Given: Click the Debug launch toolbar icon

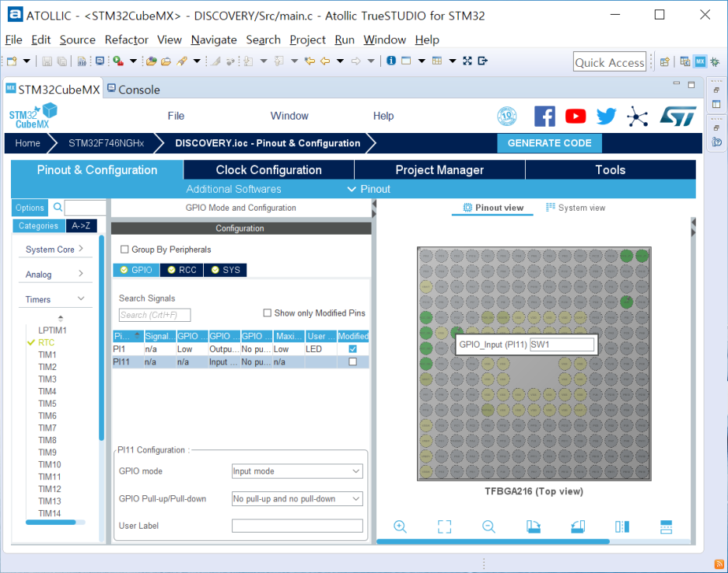Looking at the screenshot, I should click(118, 61).
